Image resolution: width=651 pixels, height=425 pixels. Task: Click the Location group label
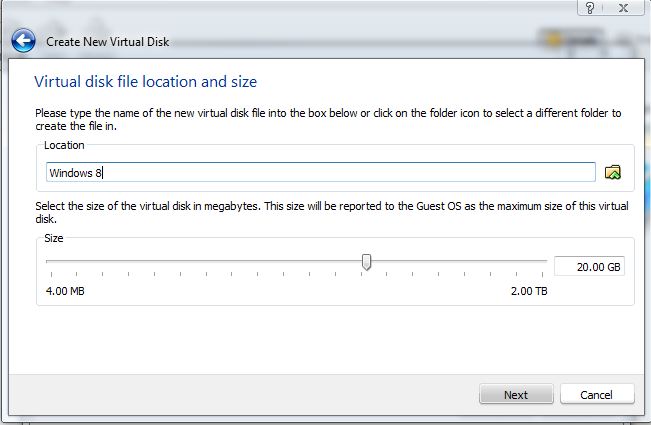coord(64,145)
